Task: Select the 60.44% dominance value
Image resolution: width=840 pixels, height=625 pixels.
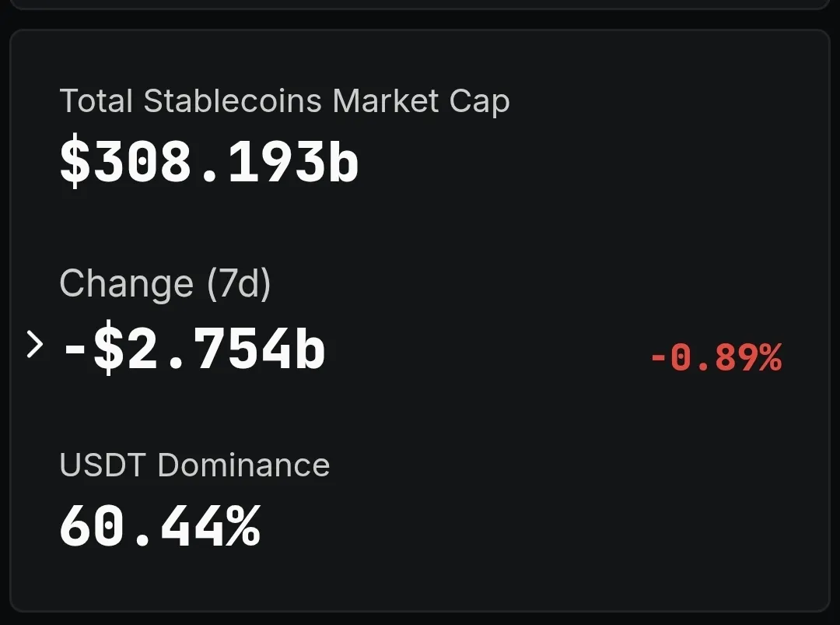Action: pyautogui.click(x=159, y=527)
